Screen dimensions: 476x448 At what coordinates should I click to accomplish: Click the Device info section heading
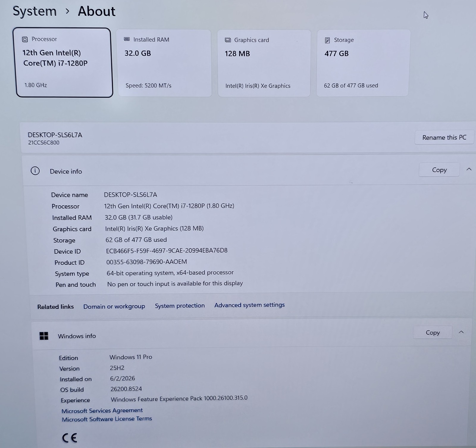point(66,171)
